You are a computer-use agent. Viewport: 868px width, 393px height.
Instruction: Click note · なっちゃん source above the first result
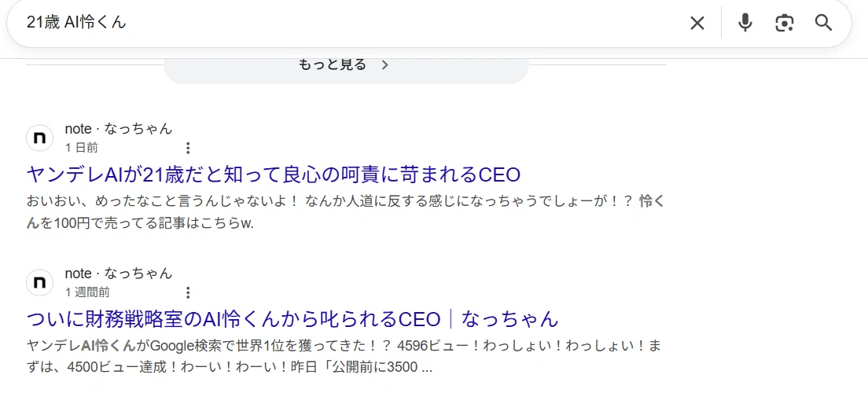point(119,129)
